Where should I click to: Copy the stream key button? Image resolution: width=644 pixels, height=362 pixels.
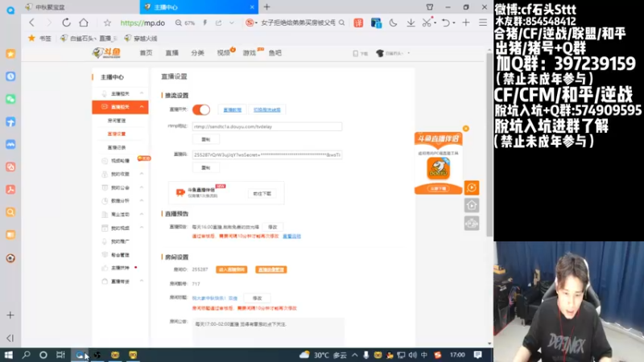(x=206, y=168)
